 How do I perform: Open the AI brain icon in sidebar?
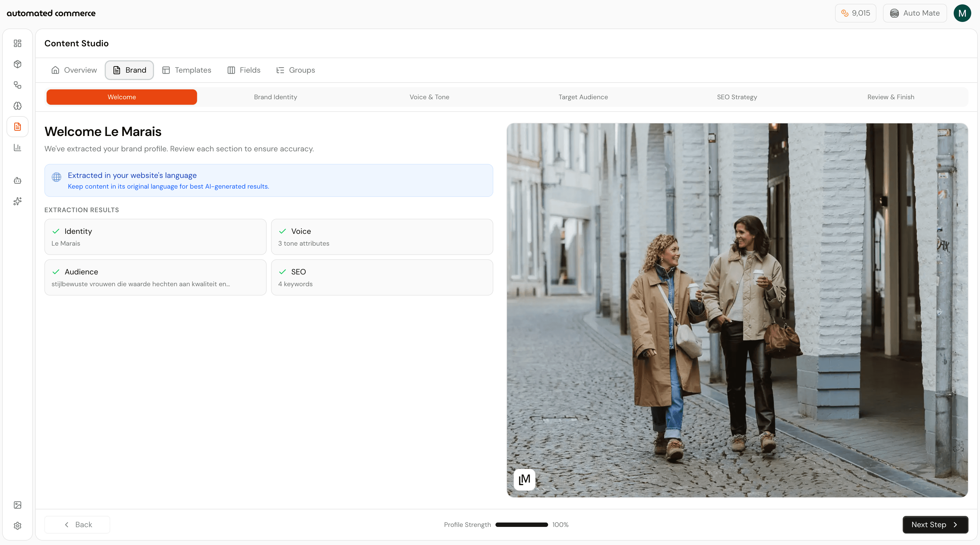click(18, 106)
